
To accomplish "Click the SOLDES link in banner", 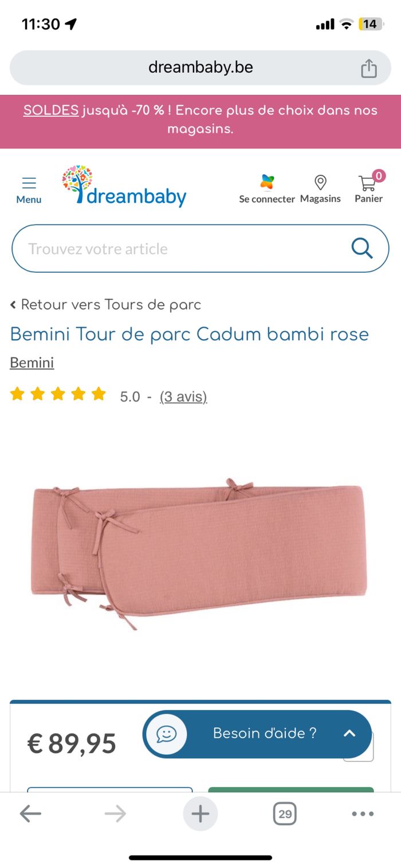I will click(x=51, y=110).
